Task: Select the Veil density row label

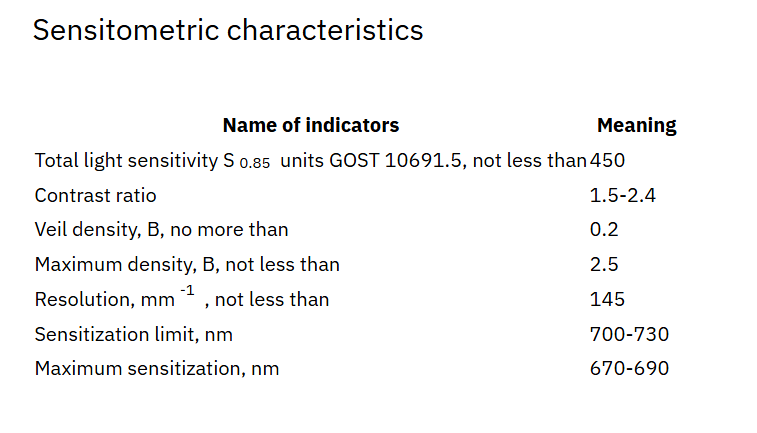Action: click(161, 230)
